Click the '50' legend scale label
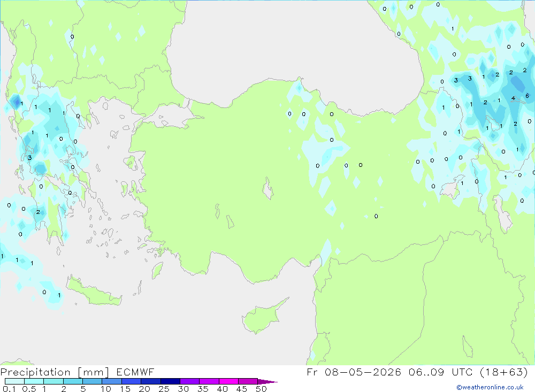This screenshot has height=392, width=535. point(261,389)
